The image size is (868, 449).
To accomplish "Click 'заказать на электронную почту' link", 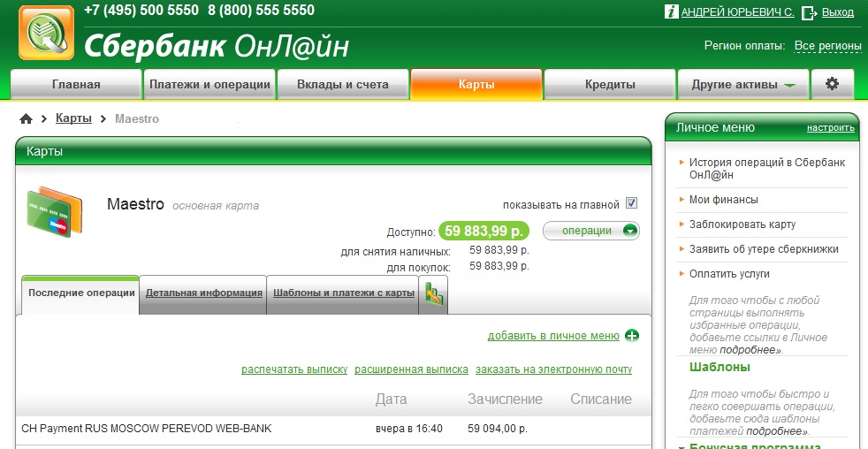I will tap(553, 369).
